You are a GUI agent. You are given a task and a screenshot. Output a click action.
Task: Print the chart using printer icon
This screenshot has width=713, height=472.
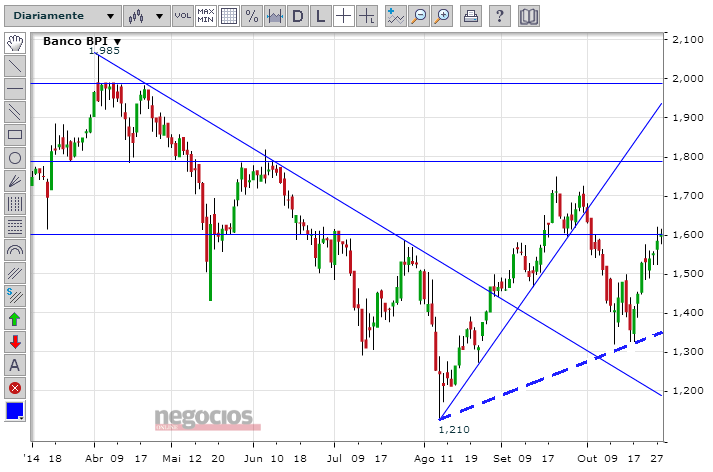(471, 16)
